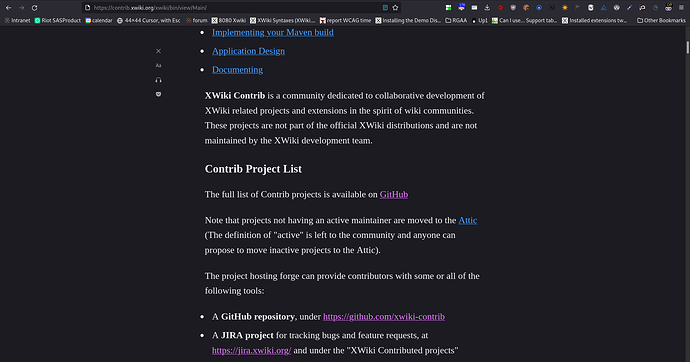Open the grey shield extension icon

click(513, 7)
